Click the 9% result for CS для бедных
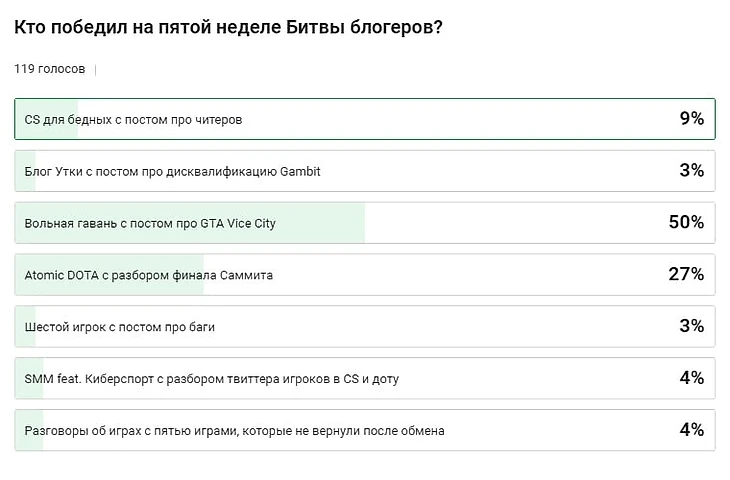Viewport: 730px width, 480px height. coord(692,118)
